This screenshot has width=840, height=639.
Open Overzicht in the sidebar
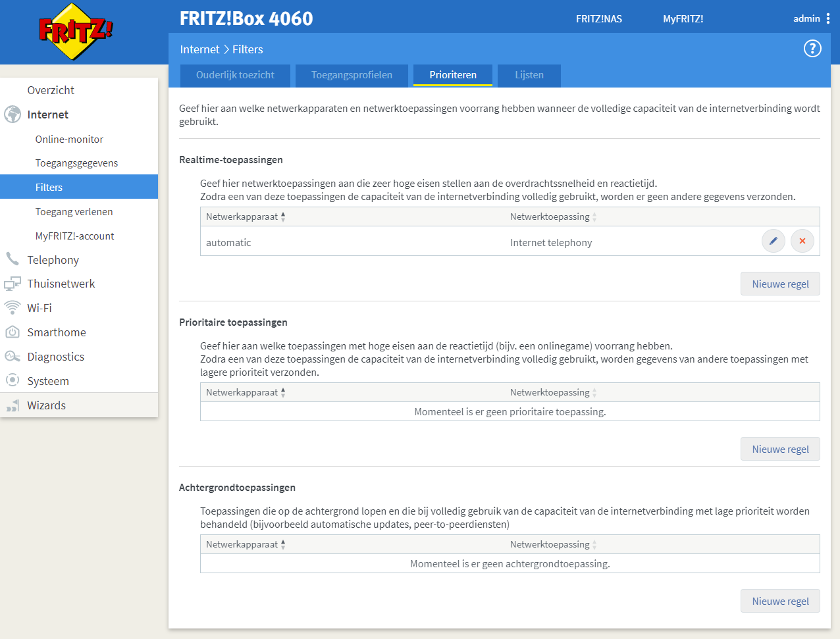51,90
